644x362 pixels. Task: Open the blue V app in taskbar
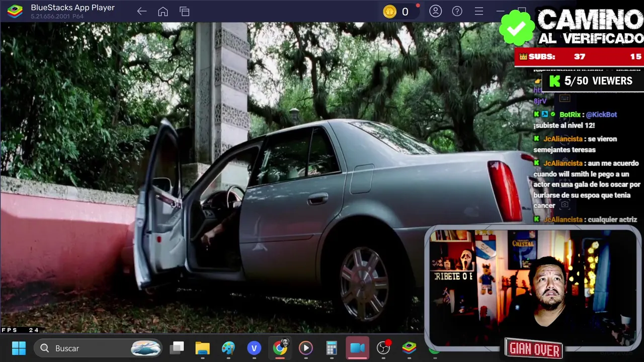pos(254,348)
